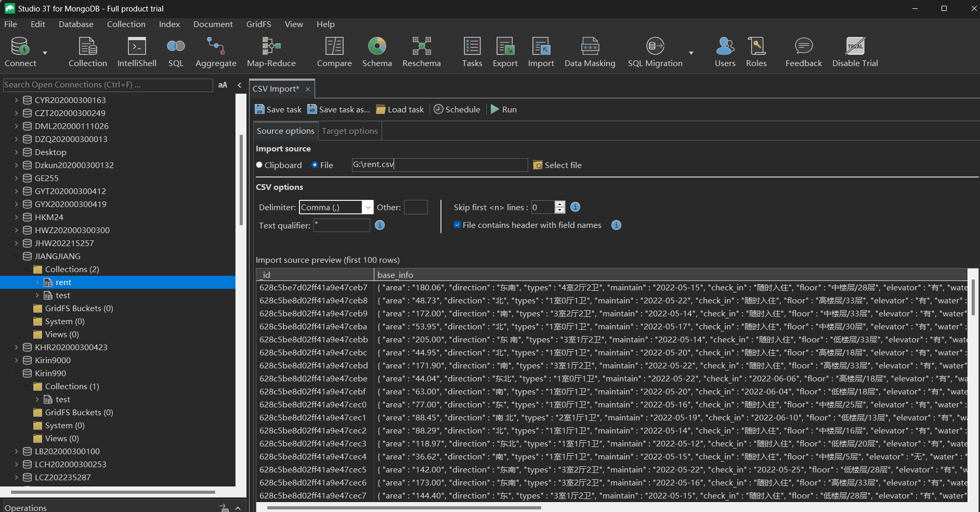The height and width of the screenshot is (512, 980).
Task: Click the Skip first lines stepper
Action: (559, 207)
